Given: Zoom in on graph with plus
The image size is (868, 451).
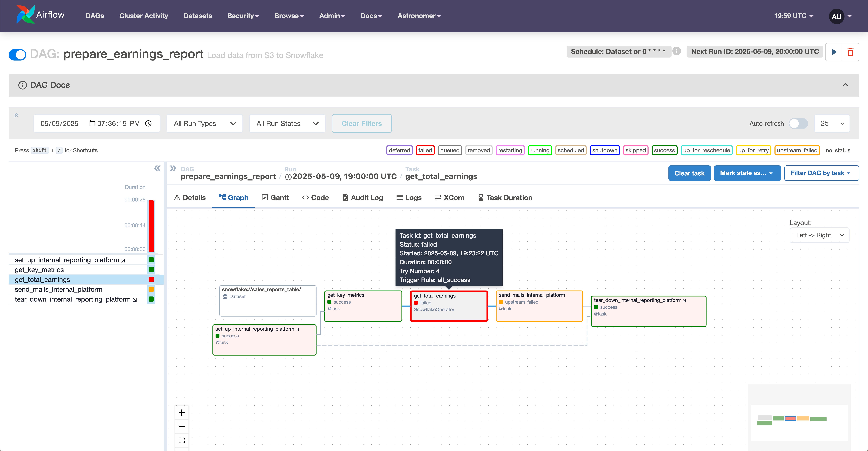Looking at the screenshot, I should click(x=182, y=413).
